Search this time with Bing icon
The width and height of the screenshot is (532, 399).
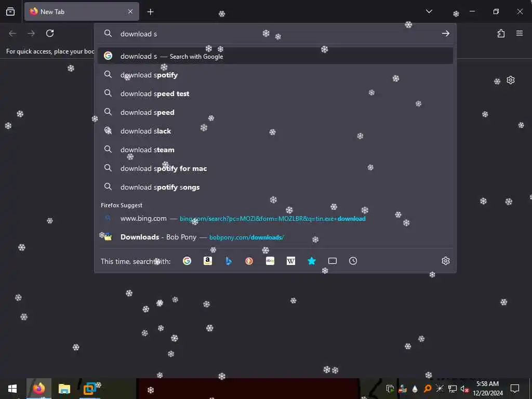[x=229, y=261]
